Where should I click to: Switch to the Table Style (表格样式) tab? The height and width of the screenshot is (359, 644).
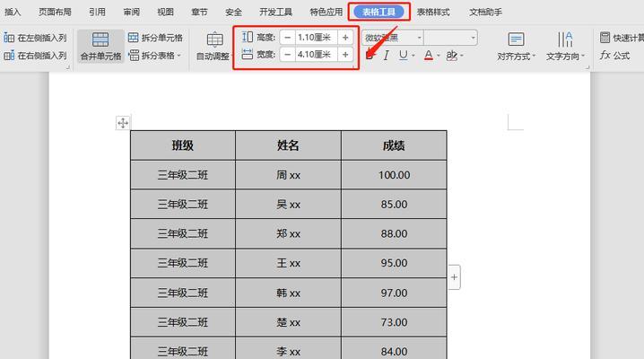click(433, 13)
